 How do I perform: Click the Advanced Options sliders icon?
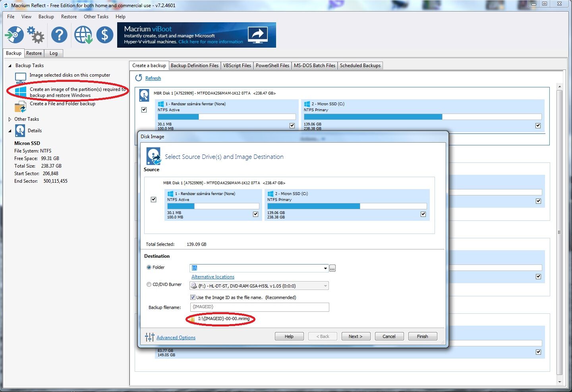[x=150, y=337]
